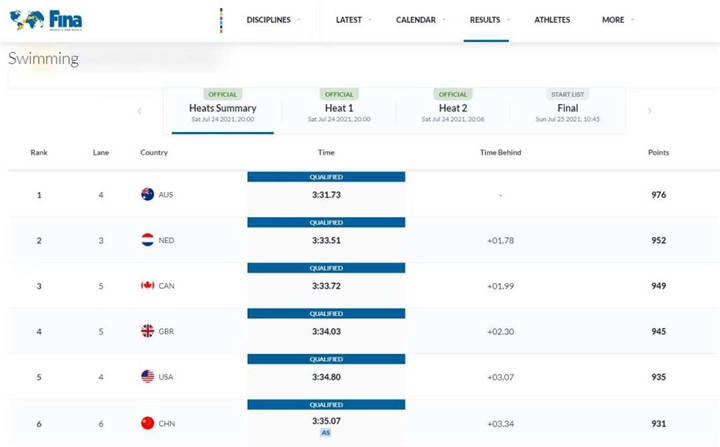Click the GBR country label
This screenshot has width=720, height=447.
tap(166, 331)
